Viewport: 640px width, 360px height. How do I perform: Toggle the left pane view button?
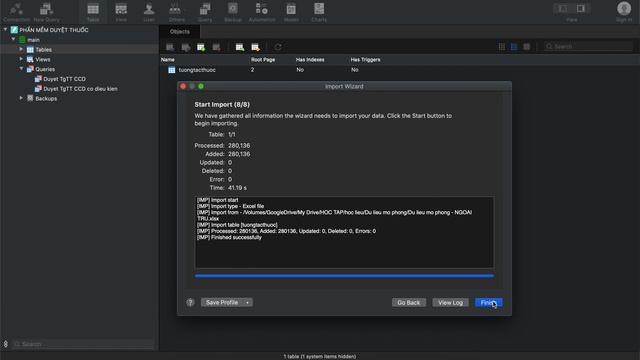(563, 9)
